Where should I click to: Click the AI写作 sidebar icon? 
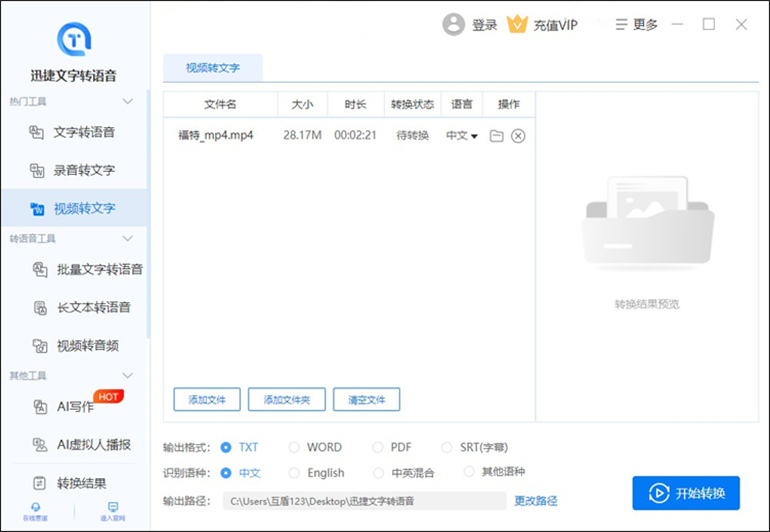click(40, 407)
